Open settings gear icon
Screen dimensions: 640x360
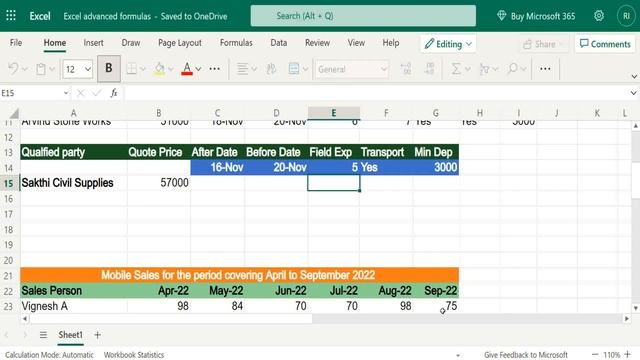[599, 16]
